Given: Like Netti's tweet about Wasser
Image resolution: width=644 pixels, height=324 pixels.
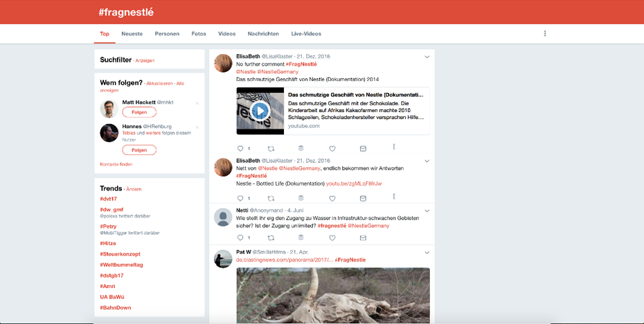Looking at the screenshot, I should [x=332, y=237].
